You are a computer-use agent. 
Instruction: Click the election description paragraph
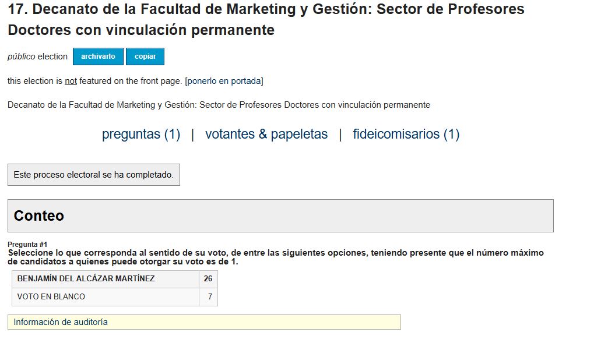tap(219, 105)
